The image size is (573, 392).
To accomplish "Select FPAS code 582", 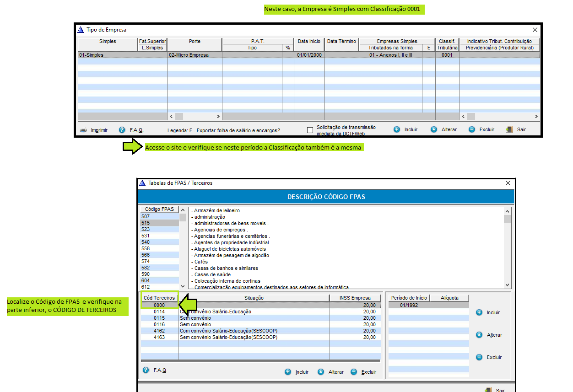I will (x=159, y=268).
